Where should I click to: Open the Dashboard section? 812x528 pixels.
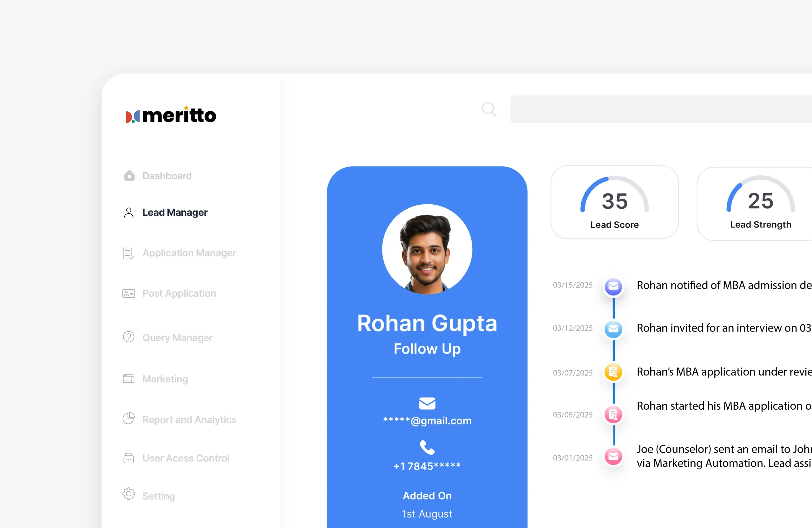pyautogui.click(x=167, y=175)
